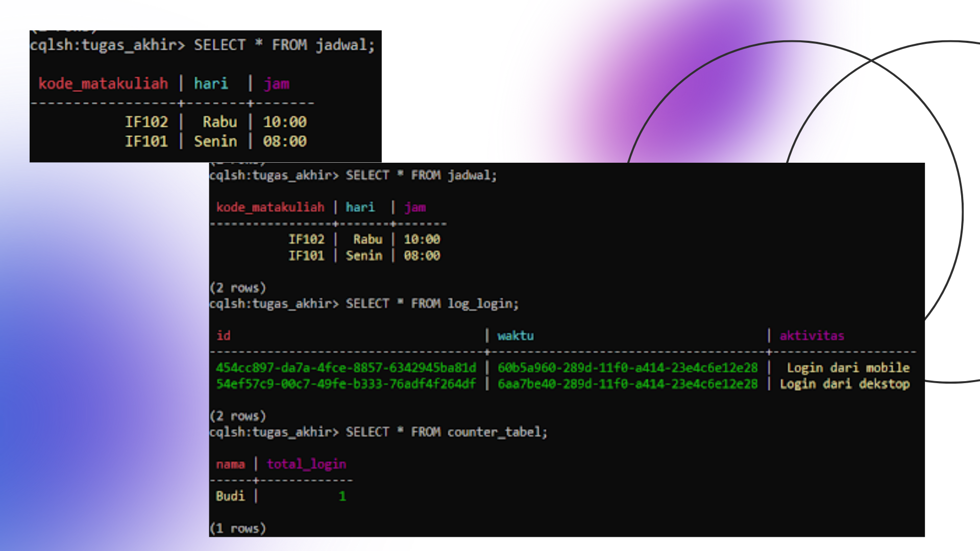The height and width of the screenshot is (551, 980).
Task: Click the waktu value starting with 60b5a960
Action: pos(628,368)
